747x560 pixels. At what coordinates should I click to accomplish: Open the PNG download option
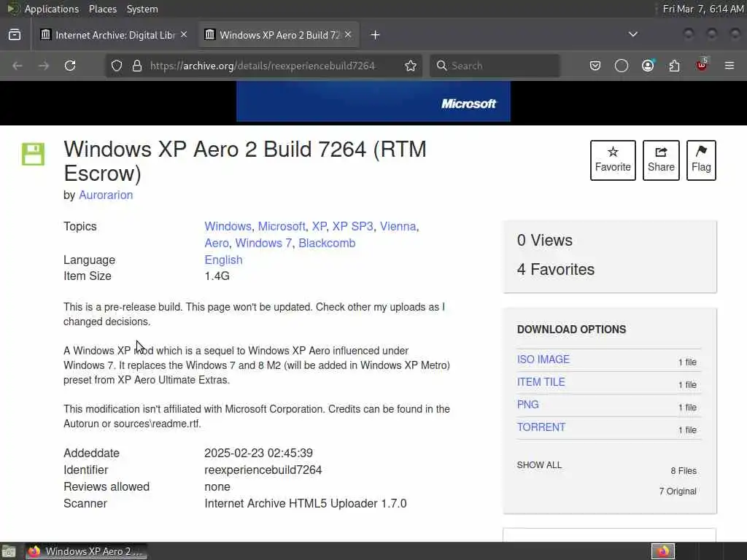tap(528, 405)
